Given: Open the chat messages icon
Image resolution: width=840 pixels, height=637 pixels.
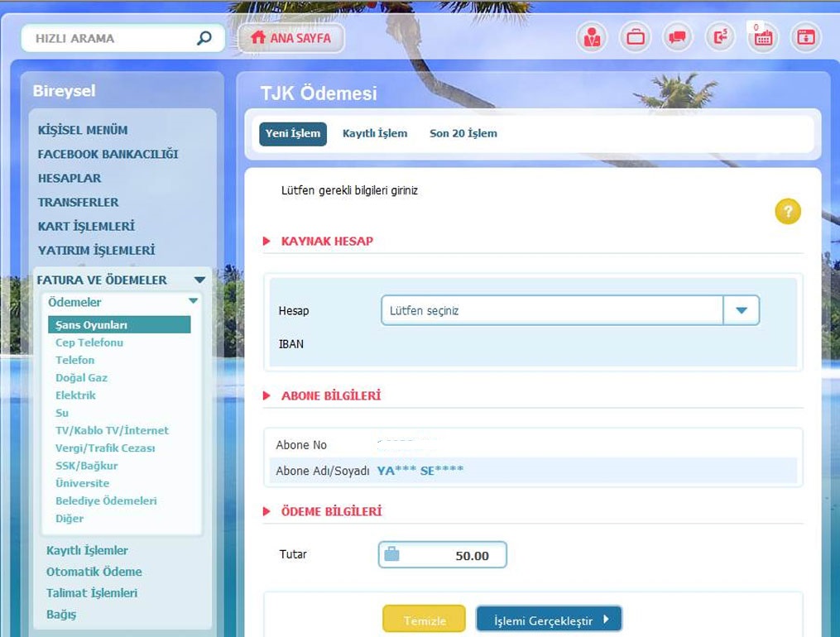Looking at the screenshot, I should pyautogui.click(x=678, y=37).
